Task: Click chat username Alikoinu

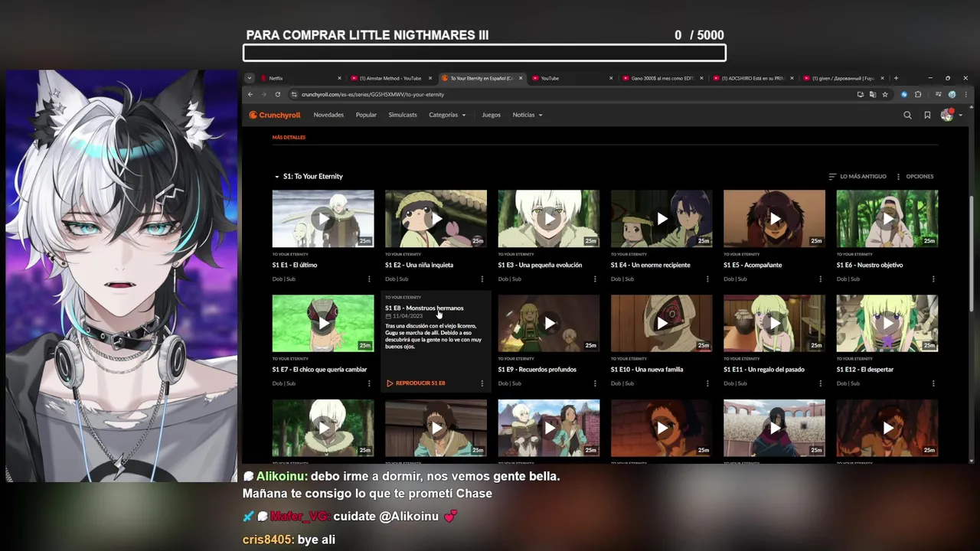Action: [282, 476]
